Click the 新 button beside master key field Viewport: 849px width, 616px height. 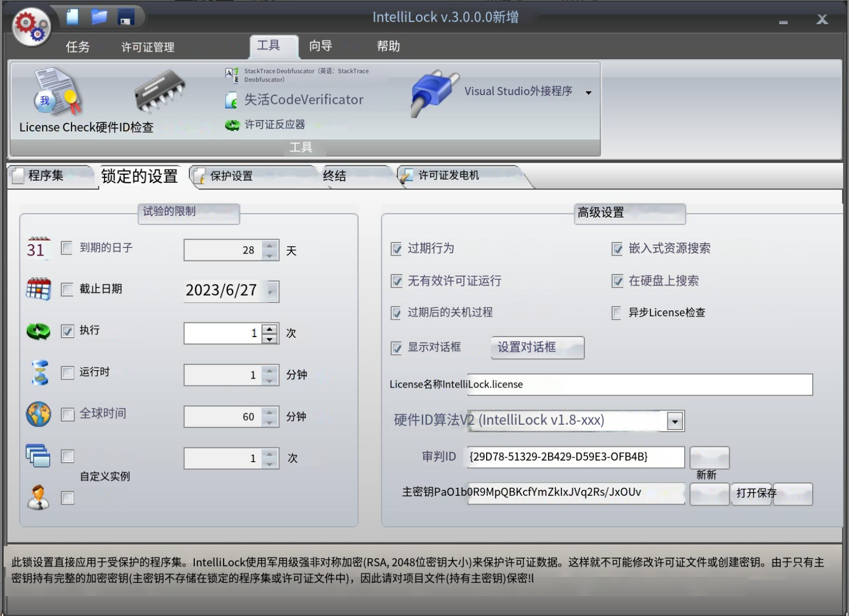pyautogui.click(x=709, y=494)
